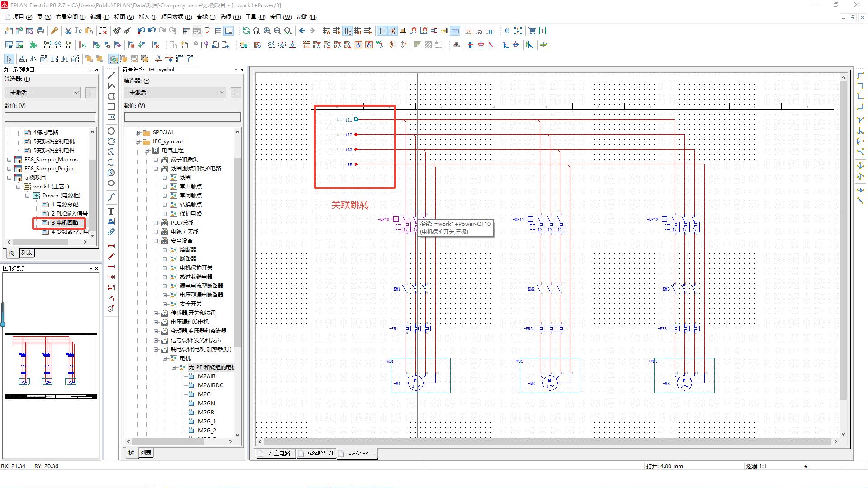Toggle the grid display button

(382, 31)
